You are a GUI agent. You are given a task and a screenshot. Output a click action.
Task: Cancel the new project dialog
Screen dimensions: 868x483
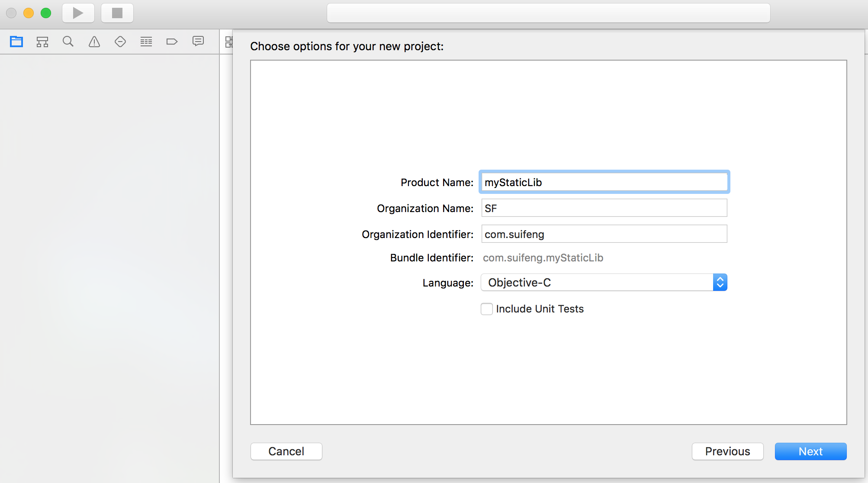click(286, 451)
